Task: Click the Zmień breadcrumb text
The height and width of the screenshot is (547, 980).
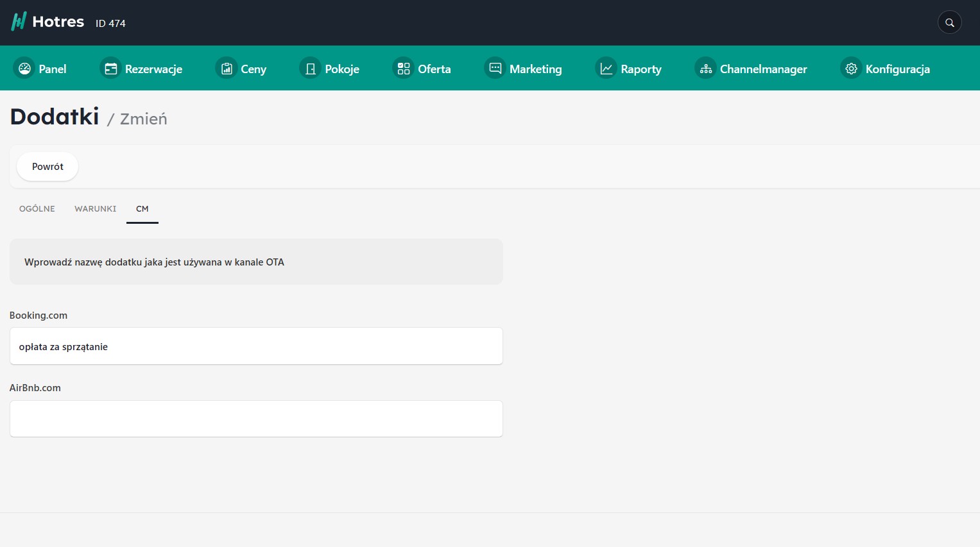Action: [143, 119]
